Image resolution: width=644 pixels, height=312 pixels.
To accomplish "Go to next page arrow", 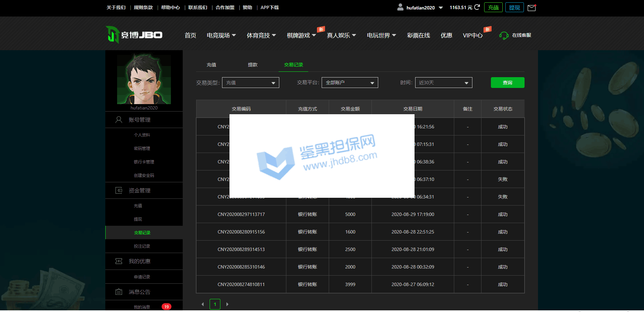I will (227, 304).
